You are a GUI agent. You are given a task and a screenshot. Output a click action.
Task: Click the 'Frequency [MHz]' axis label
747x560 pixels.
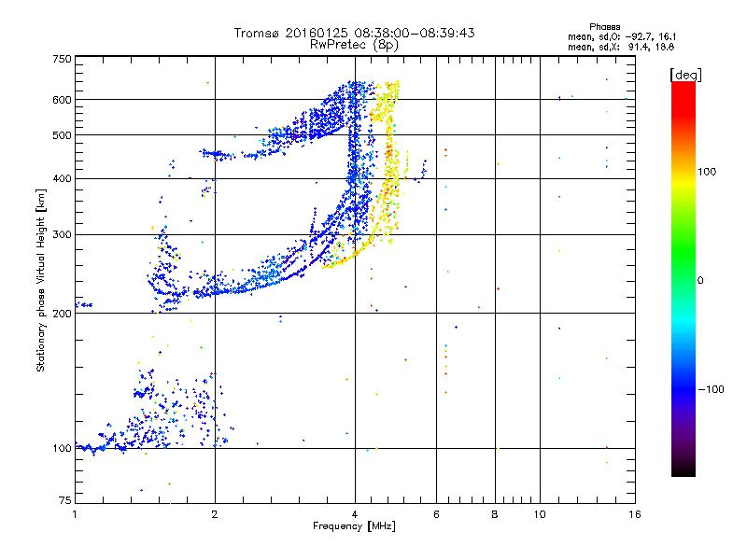point(354,526)
